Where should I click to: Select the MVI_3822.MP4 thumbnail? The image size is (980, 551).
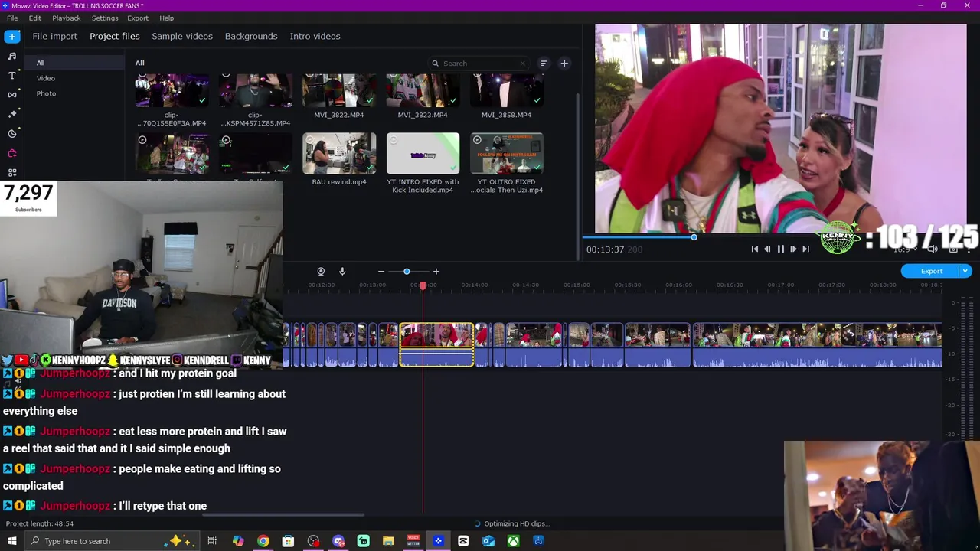(339, 90)
